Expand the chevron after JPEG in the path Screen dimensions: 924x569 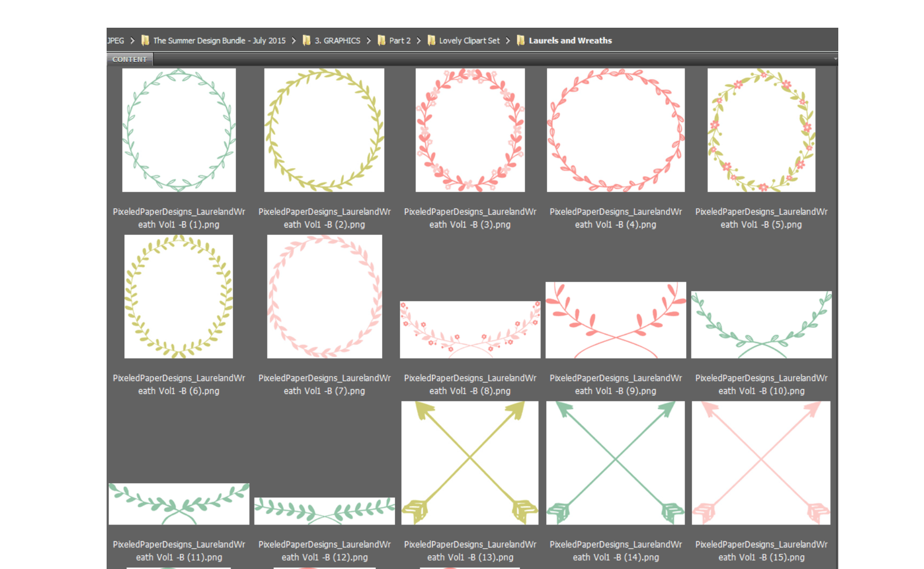(x=132, y=40)
